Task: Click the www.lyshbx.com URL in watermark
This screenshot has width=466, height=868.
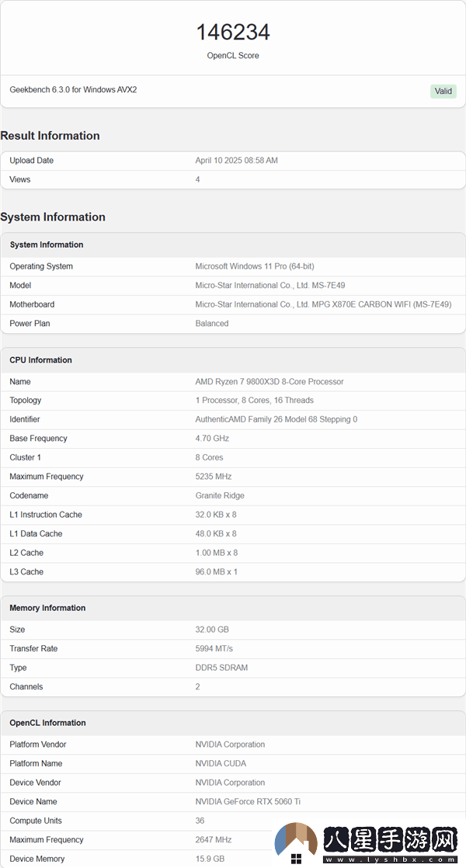Action: click(x=388, y=860)
